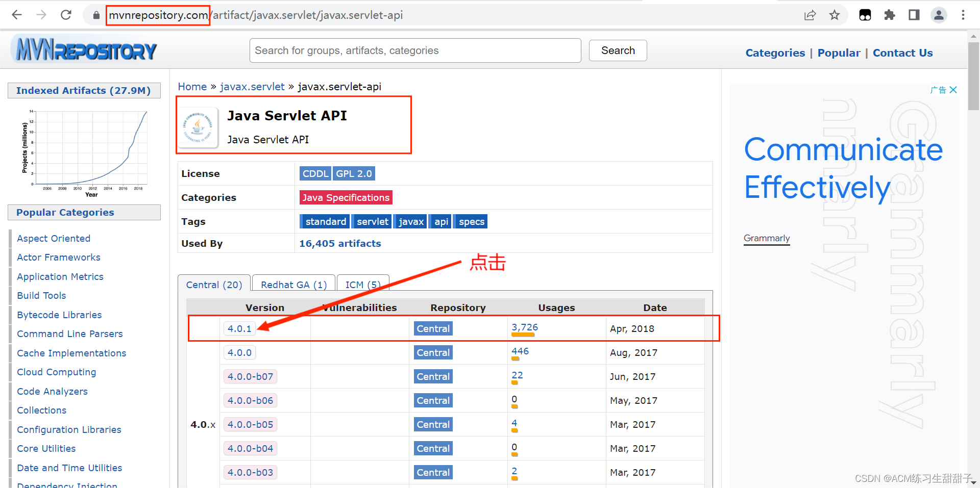The width and height of the screenshot is (980, 488).
Task: Bookmark this page with the star
Action: [835, 15]
